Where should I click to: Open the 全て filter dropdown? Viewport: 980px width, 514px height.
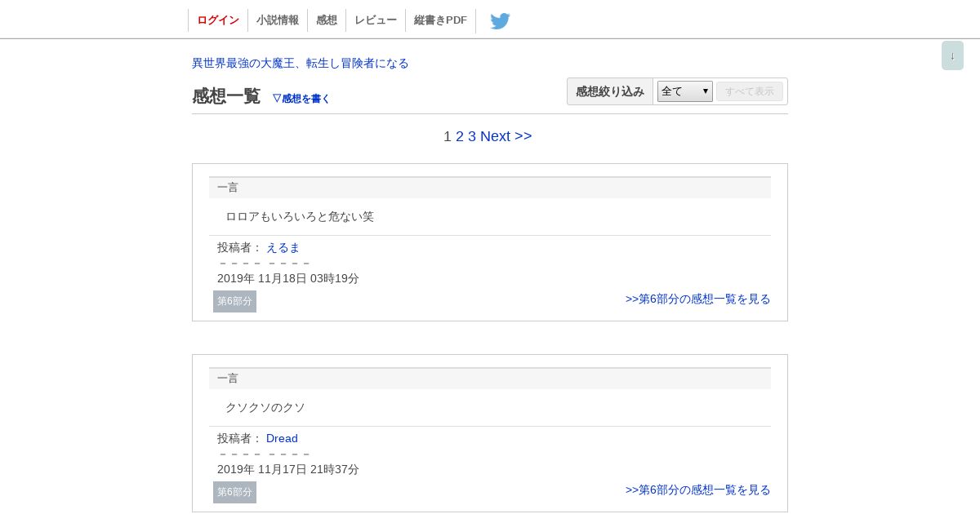pyautogui.click(x=685, y=91)
